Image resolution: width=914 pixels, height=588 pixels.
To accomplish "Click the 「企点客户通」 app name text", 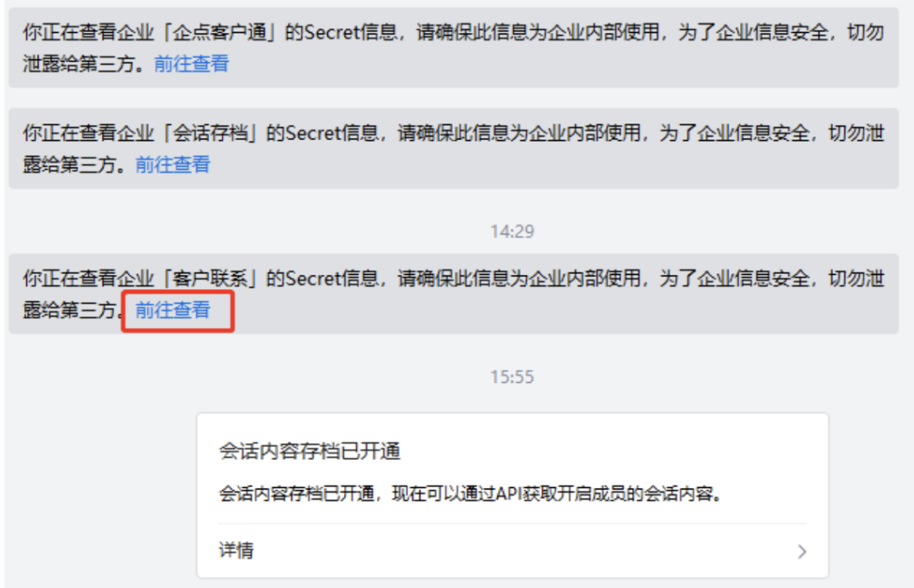I will pyautogui.click(x=219, y=32).
